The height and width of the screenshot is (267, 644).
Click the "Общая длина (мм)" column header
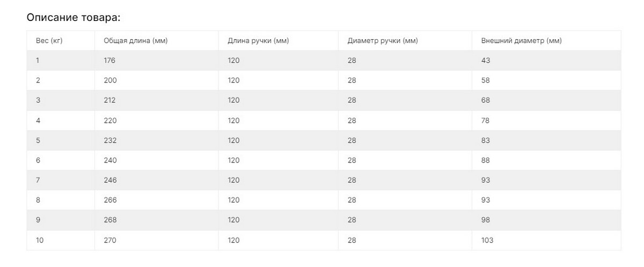pos(136,41)
